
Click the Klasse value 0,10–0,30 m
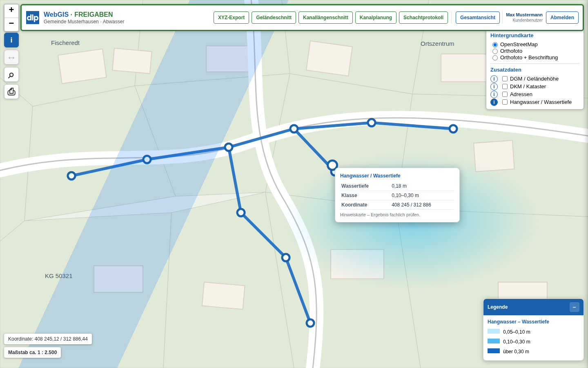pyautogui.click(x=405, y=195)
